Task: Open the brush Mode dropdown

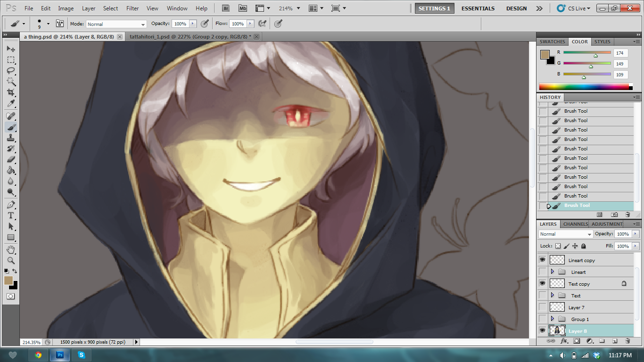Action: pyautogui.click(x=116, y=24)
